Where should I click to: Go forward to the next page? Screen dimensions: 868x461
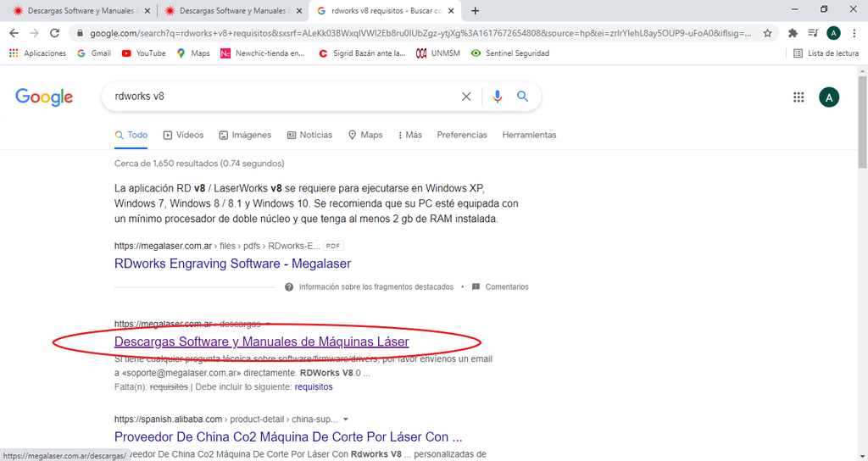(34, 33)
